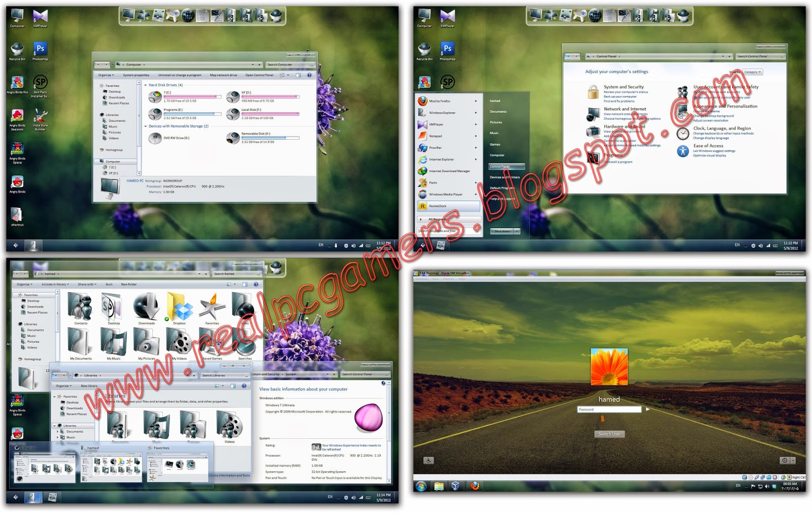Click the Windows Experience Index refresh link
This screenshot has height=513, width=812.
pos(351,447)
